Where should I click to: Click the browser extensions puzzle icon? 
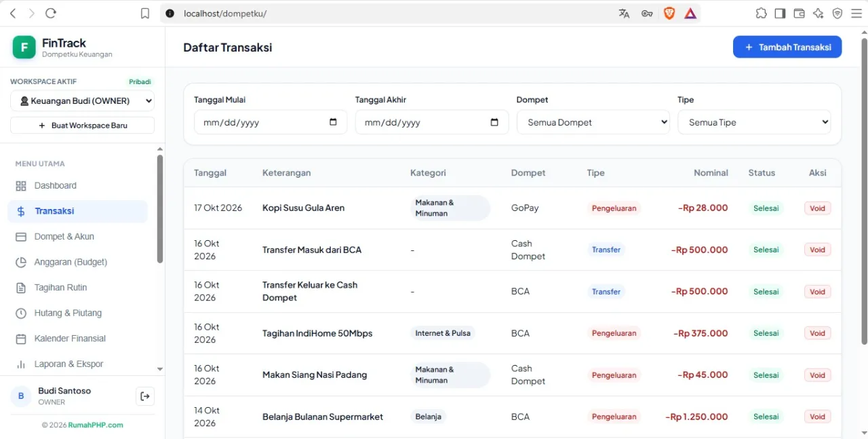coord(761,14)
